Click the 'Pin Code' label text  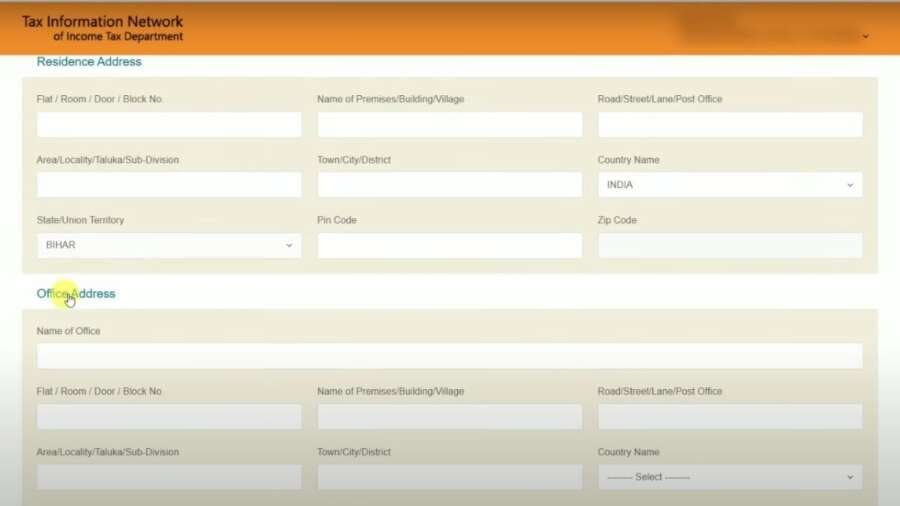pos(337,220)
